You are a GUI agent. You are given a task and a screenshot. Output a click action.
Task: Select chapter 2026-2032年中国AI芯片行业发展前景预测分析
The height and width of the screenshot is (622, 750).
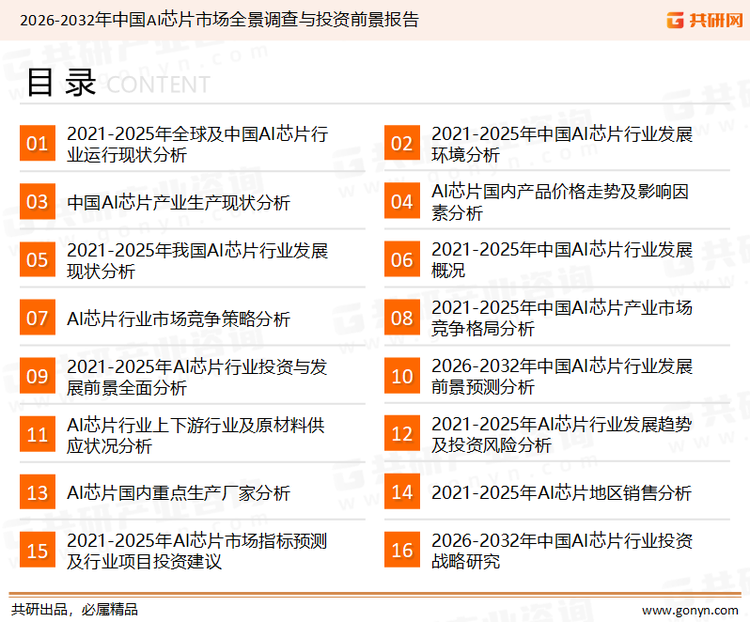pos(562,376)
